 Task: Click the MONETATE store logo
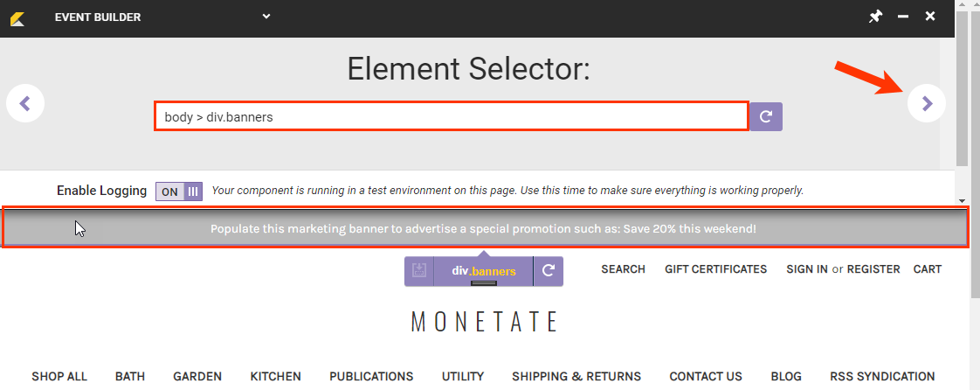point(484,322)
